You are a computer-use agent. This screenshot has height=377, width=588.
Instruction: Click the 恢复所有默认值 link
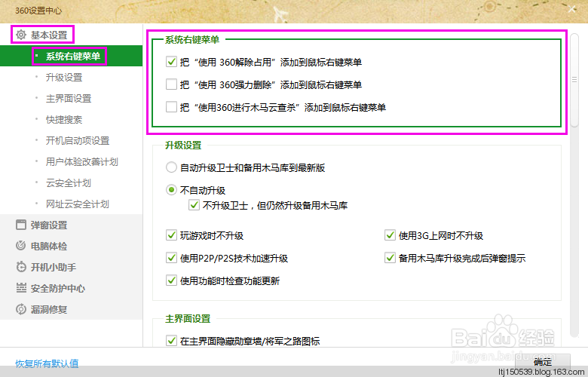click(47, 363)
